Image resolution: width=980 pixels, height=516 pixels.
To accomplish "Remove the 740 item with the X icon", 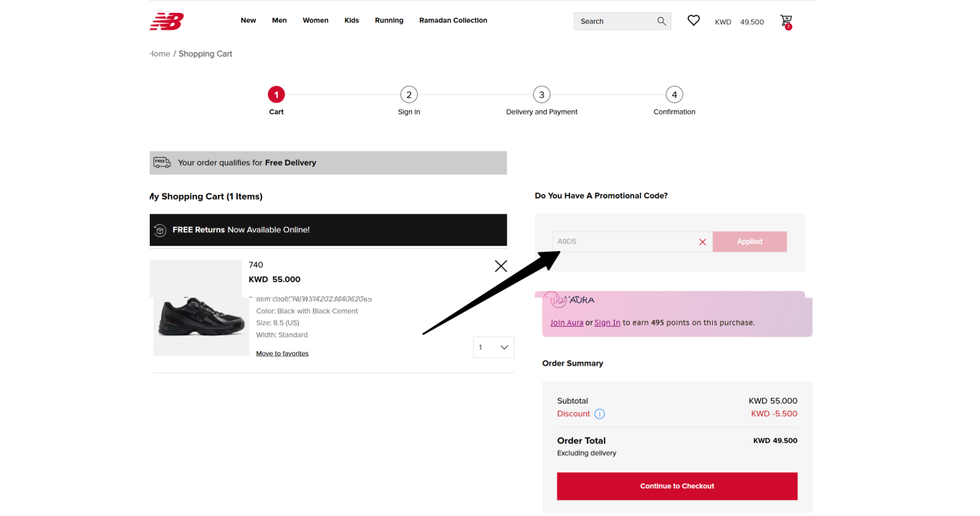I will click(501, 266).
